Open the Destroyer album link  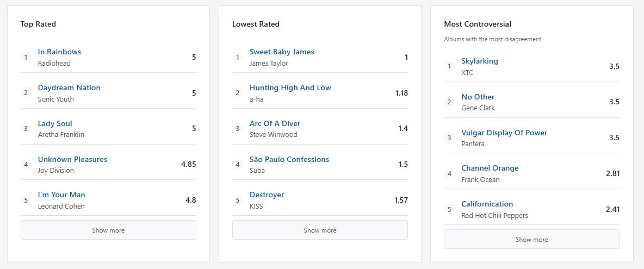(x=267, y=195)
